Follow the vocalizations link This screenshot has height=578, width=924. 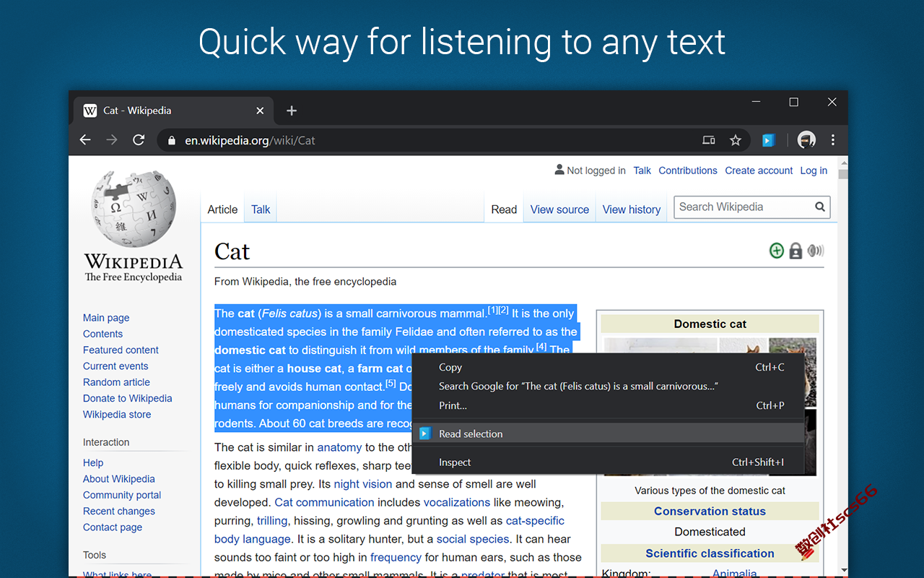point(457,502)
